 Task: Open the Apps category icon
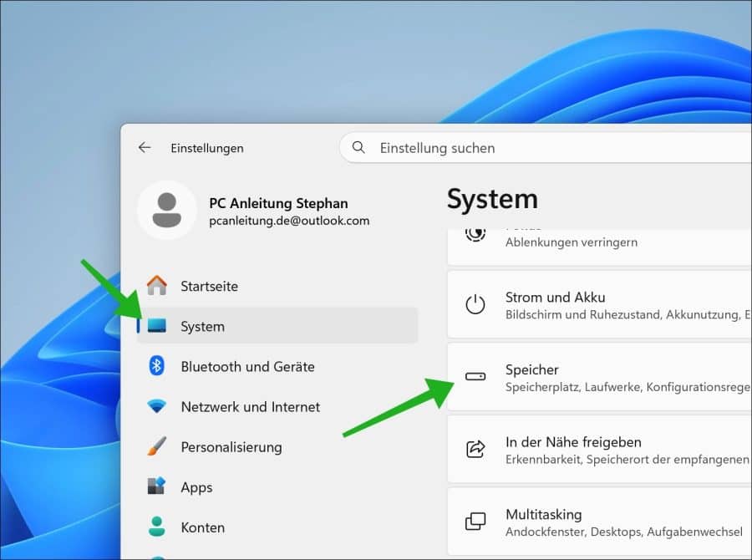(156, 487)
